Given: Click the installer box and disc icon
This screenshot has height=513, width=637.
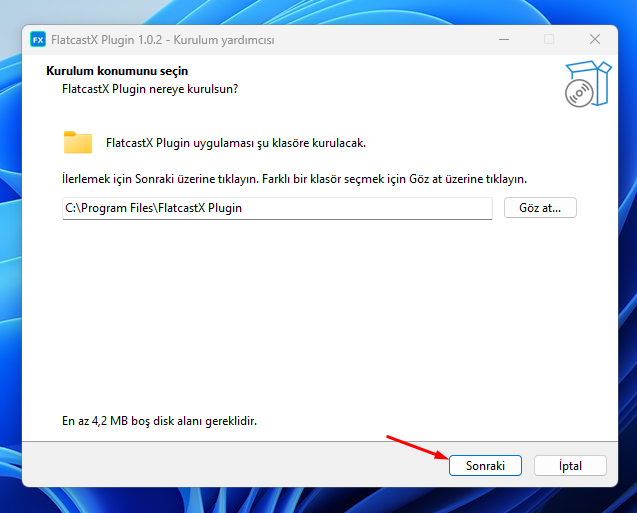Looking at the screenshot, I should click(x=588, y=84).
